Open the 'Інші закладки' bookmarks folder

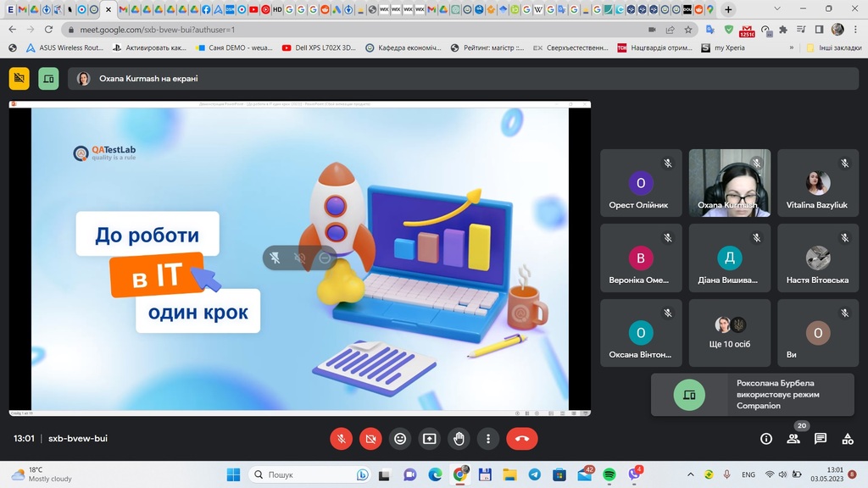(x=834, y=48)
